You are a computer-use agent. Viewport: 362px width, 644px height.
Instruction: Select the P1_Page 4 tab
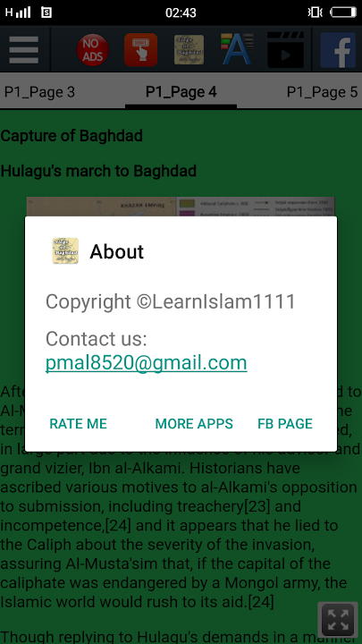pos(181,92)
